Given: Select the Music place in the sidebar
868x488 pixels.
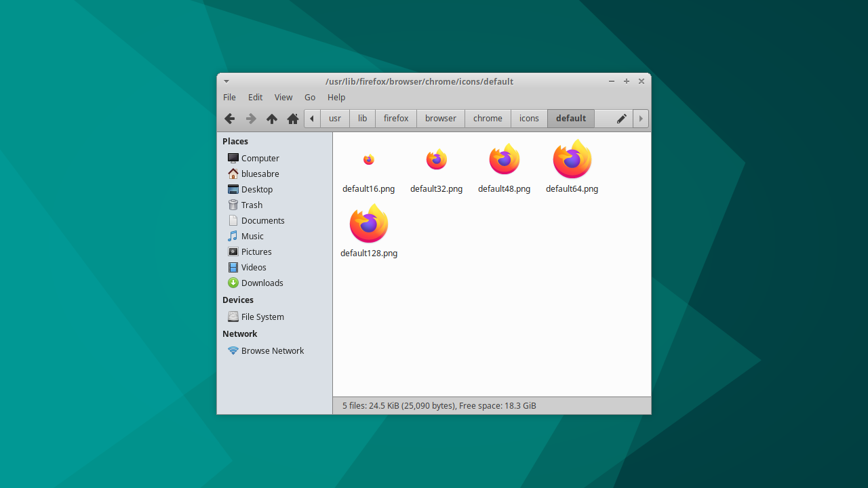Looking at the screenshot, I should pos(252,236).
